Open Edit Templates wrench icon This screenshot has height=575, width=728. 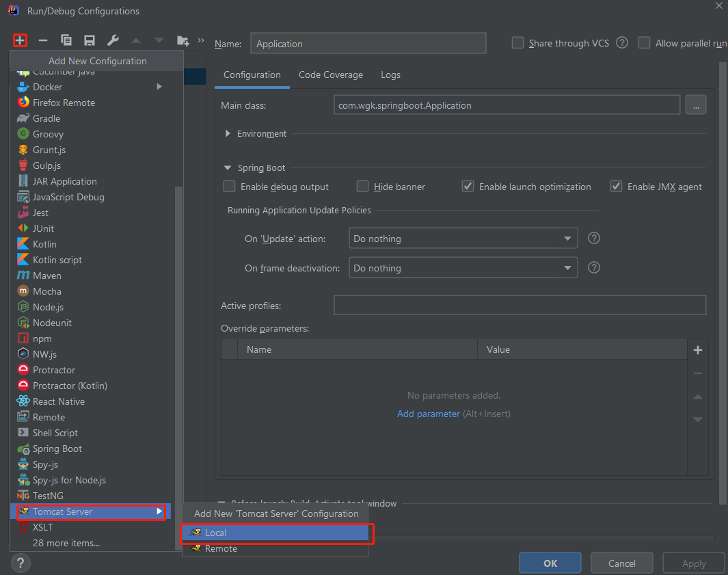pyautogui.click(x=113, y=41)
